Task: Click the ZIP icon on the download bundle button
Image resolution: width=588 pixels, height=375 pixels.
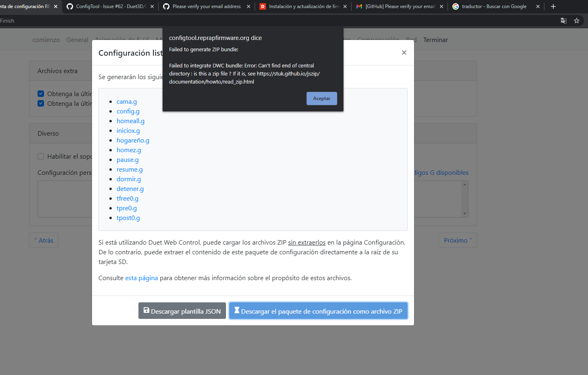Action: coord(236,311)
